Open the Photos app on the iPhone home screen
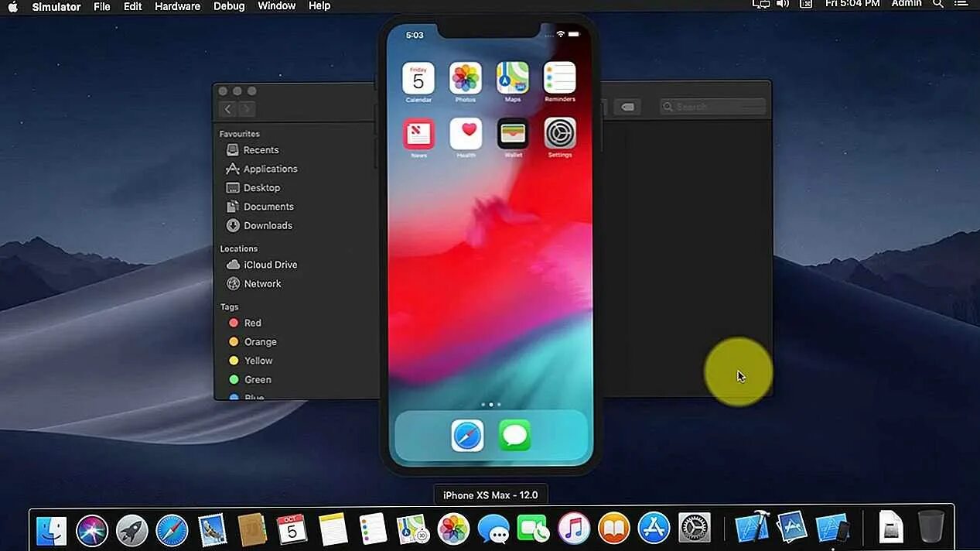The image size is (980, 551). tap(466, 78)
